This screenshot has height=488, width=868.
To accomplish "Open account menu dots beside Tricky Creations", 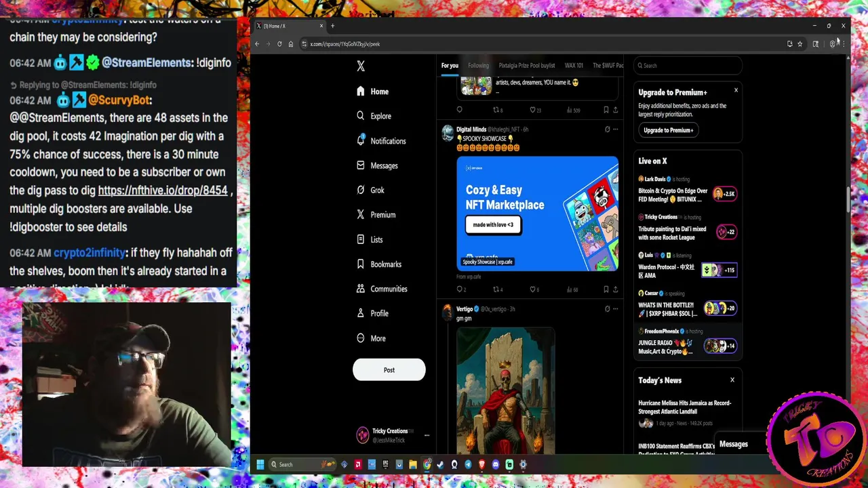I will point(427,435).
